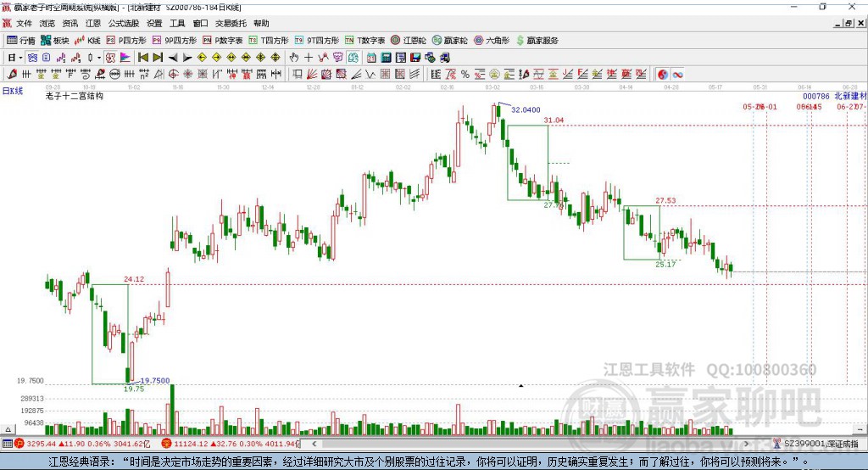Click the 32.0400 high price label
This screenshot has width=868, height=470.
tap(526, 109)
